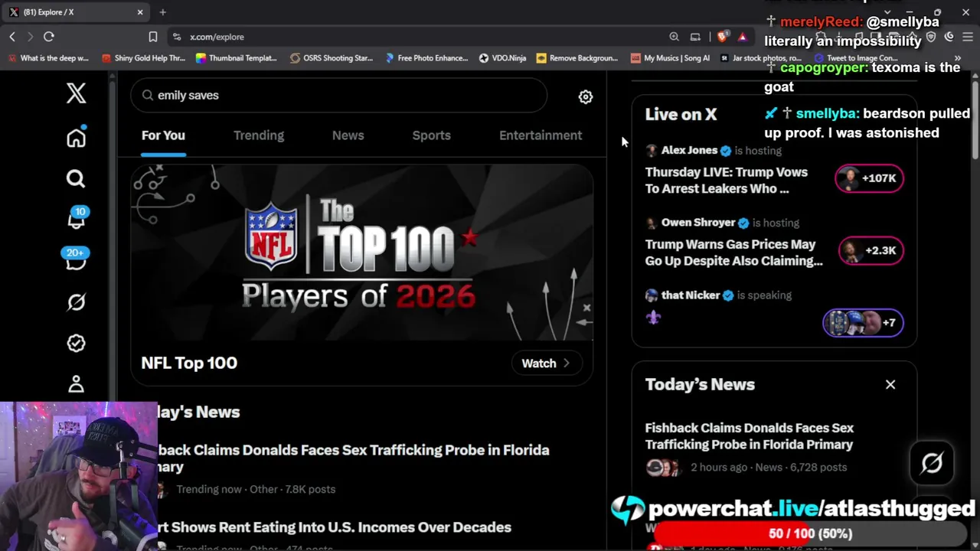
Task: Open Grok from the left sidebar
Action: click(x=76, y=302)
